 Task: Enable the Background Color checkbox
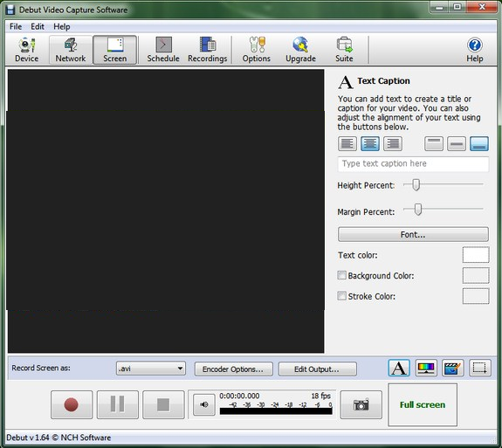(x=342, y=275)
